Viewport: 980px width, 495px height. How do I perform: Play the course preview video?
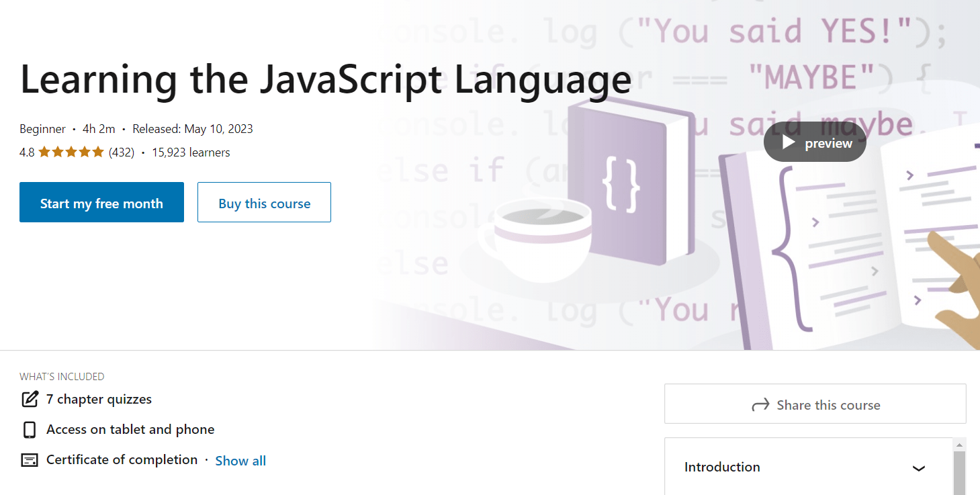pyautogui.click(x=814, y=142)
